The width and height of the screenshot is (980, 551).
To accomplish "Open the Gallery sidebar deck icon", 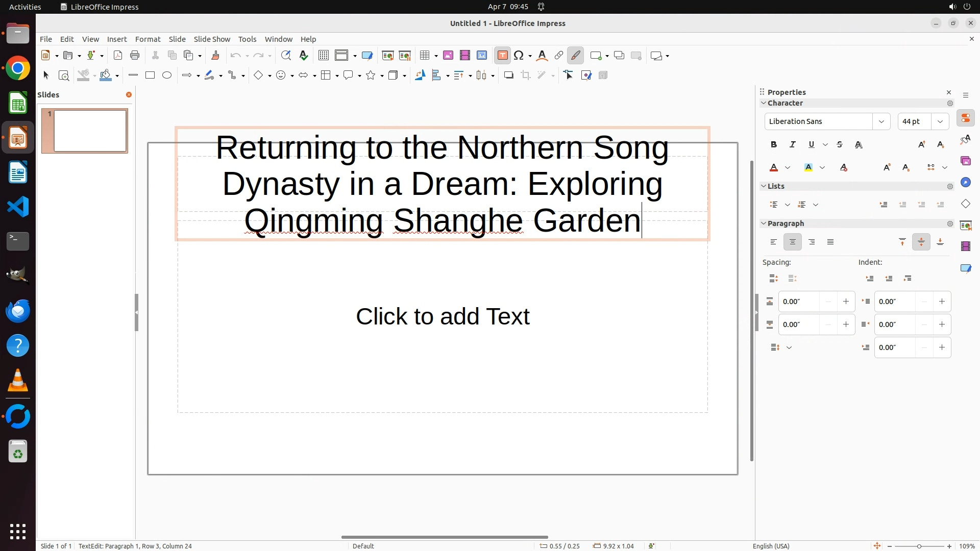I will point(965,161).
